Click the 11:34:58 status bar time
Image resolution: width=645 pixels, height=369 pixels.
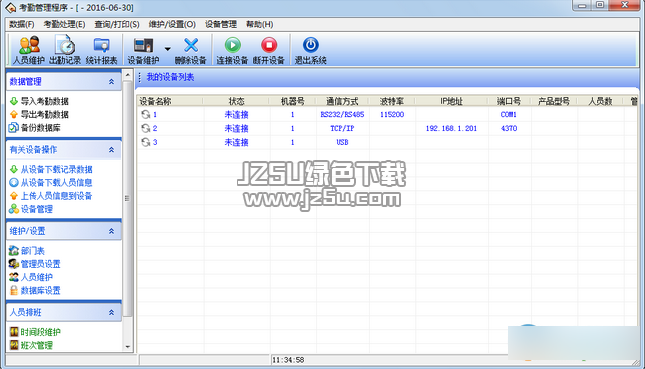tap(288, 360)
